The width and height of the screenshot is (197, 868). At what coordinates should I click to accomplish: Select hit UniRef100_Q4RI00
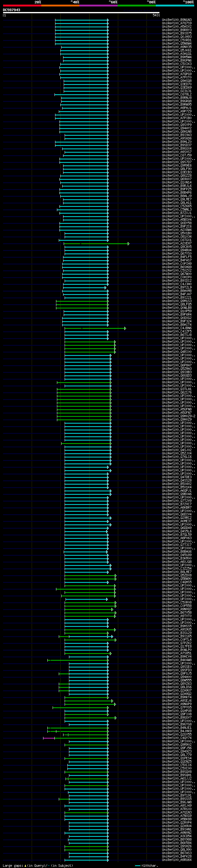177,352
